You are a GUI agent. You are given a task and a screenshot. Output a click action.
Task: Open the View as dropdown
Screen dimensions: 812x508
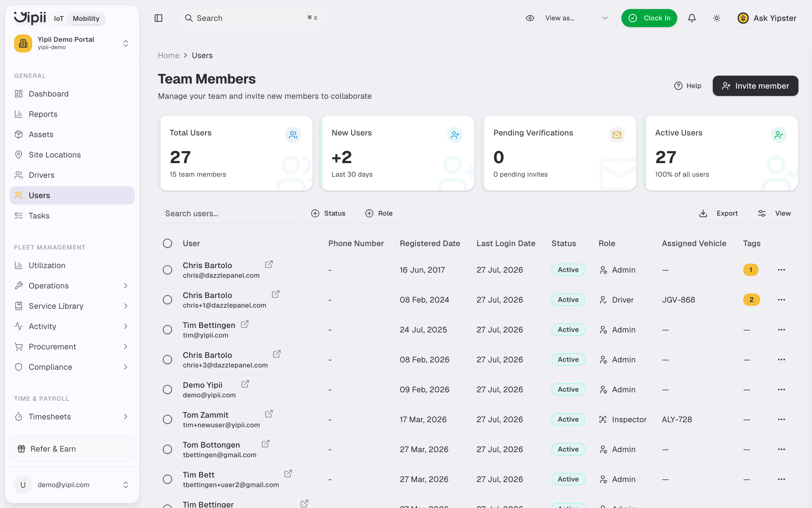tap(577, 18)
